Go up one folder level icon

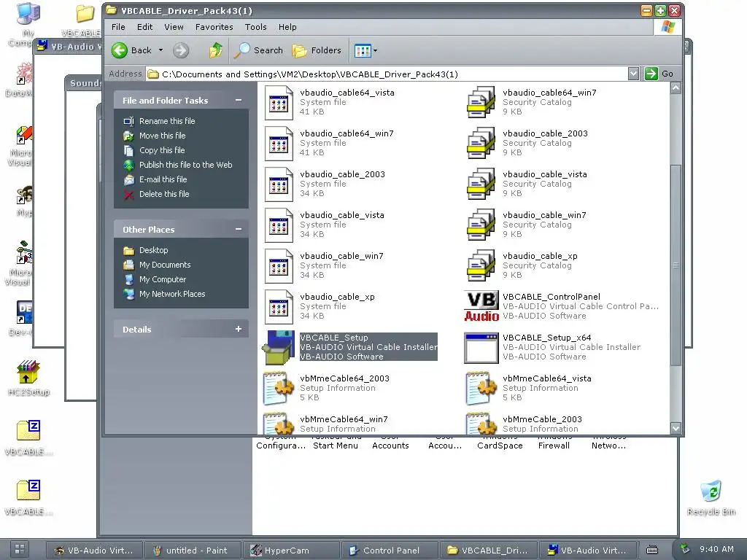coord(216,50)
